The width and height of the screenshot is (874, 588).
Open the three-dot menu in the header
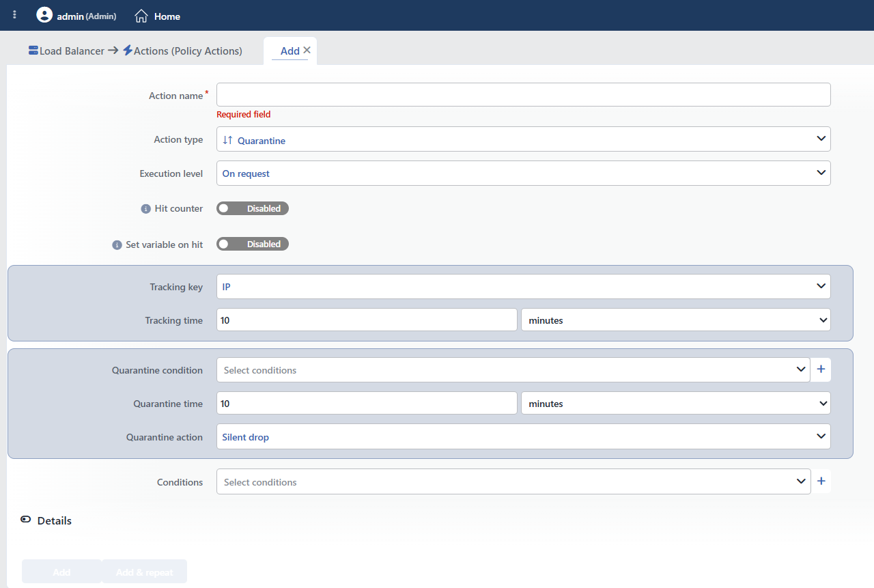coord(15,15)
